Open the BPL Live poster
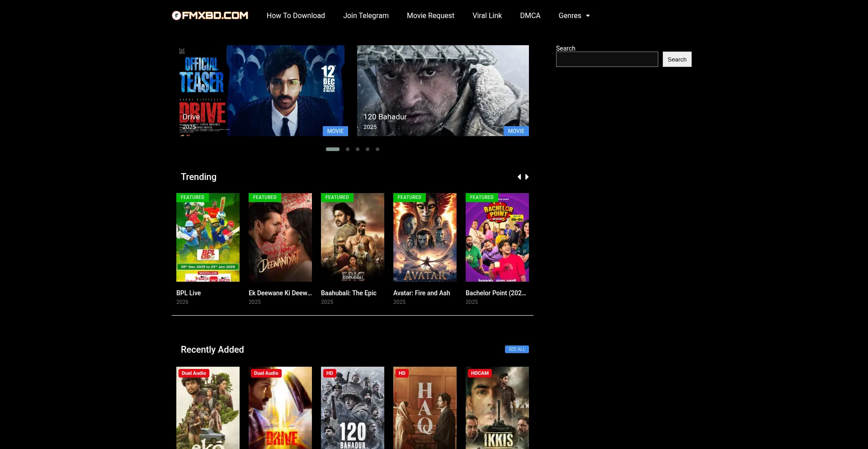Image resolution: width=868 pixels, height=449 pixels. tap(208, 237)
